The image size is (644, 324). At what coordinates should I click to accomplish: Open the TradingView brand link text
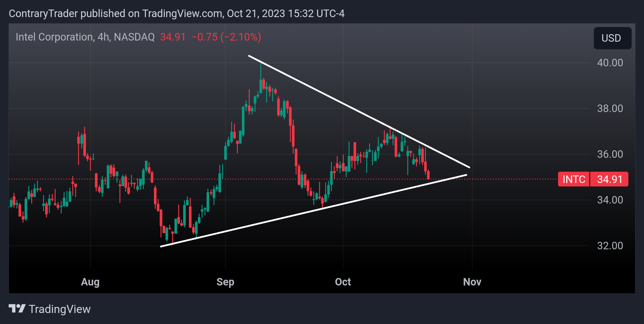click(60, 309)
